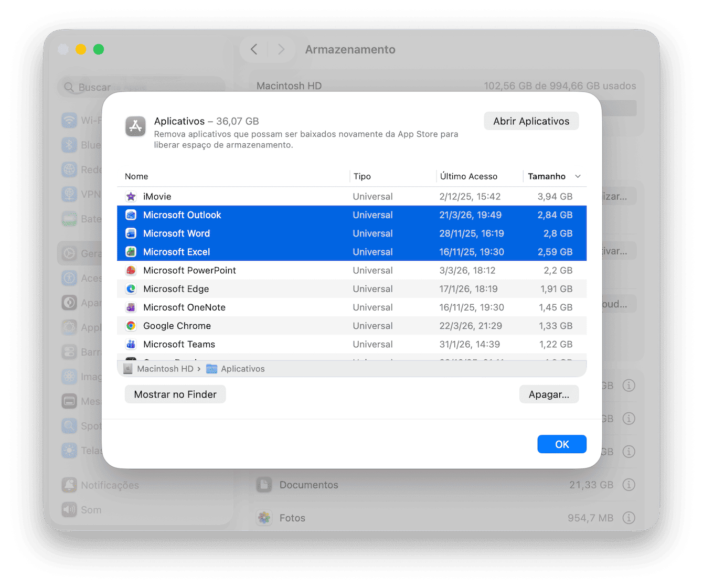Click the Microsoft Word app icon
Image resolution: width=703 pixels, height=588 pixels.
point(131,233)
